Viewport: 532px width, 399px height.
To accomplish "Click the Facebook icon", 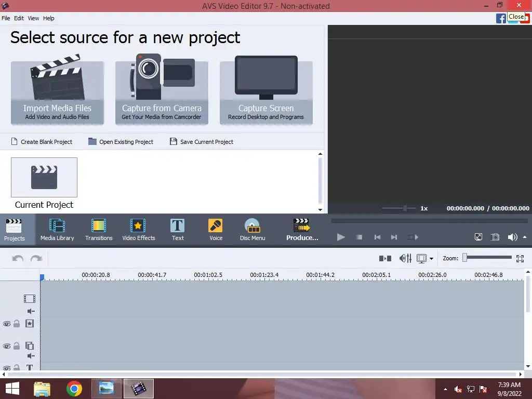I will [501, 18].
